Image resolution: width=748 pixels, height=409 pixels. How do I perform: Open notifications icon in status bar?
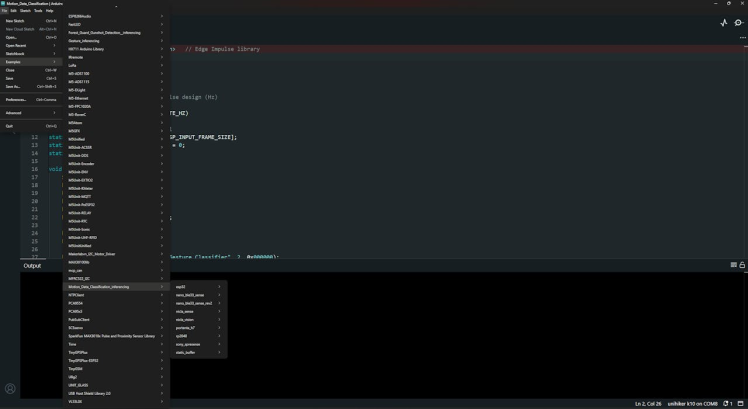click(727, 404)
